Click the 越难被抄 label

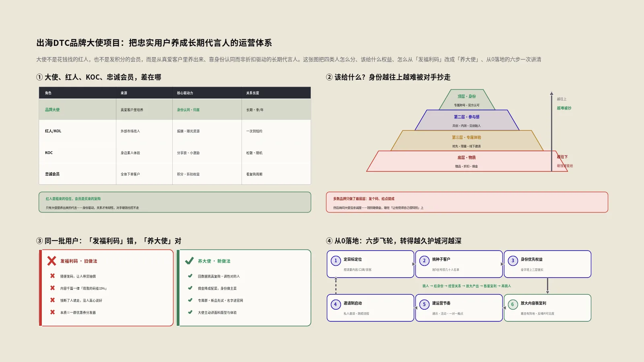tap(564, 108)
